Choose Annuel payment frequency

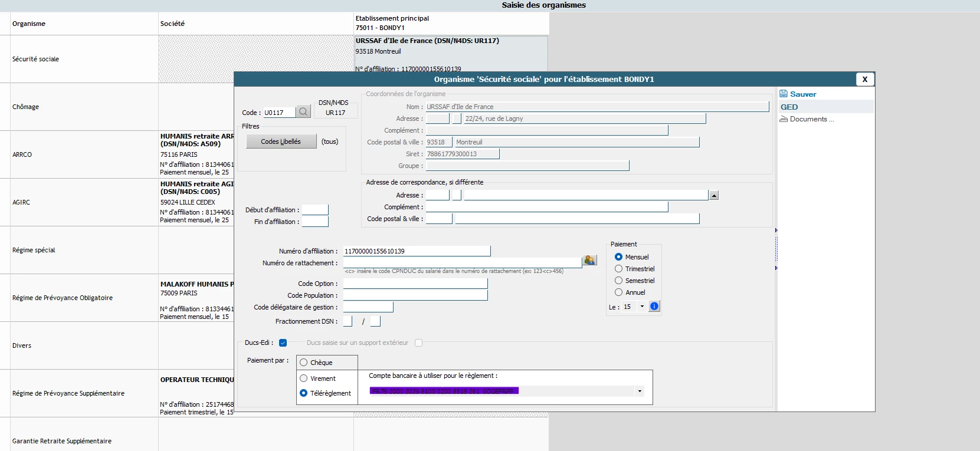coord(618,292)
